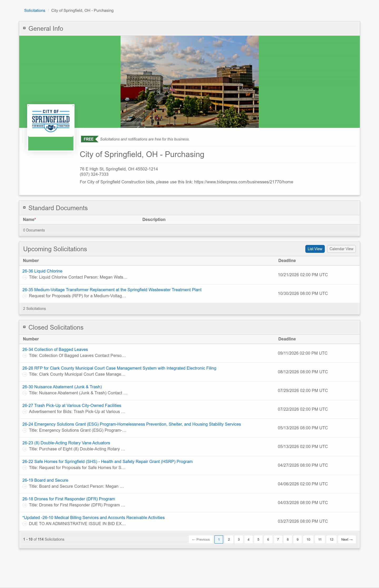Open 26-27 Trash Pick-Up solicitation
The height and width of the screenshot is (588, 379).
(x=72, y=405)
